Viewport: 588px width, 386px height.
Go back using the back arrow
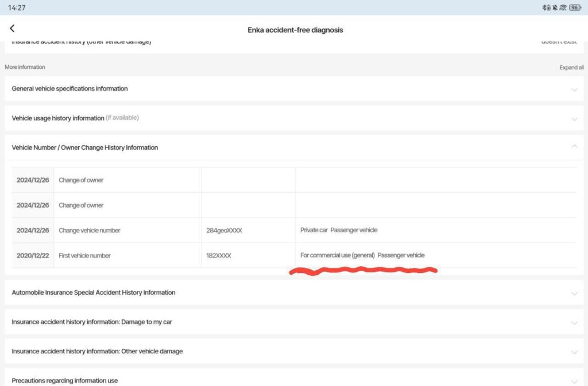[12, 29]
